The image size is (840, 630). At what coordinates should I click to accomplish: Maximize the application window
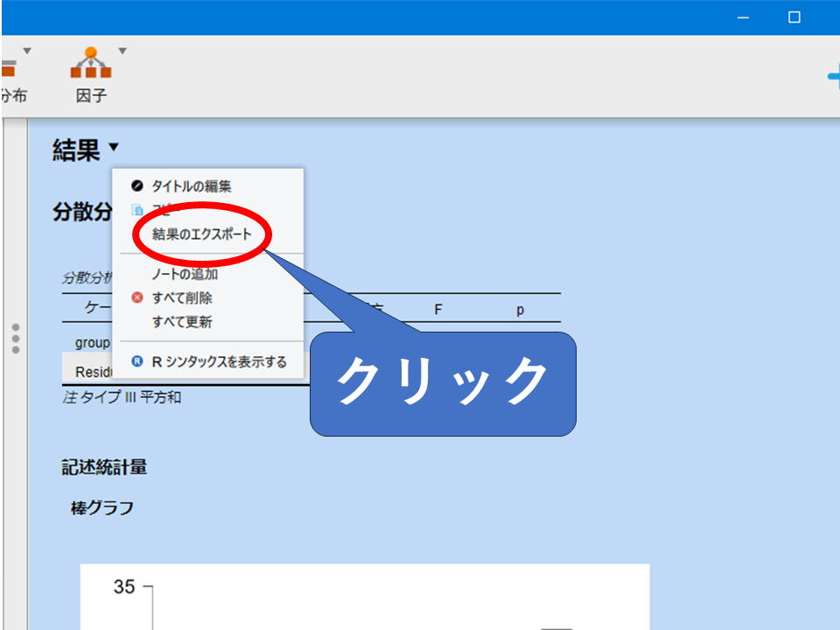coord(794,17)
